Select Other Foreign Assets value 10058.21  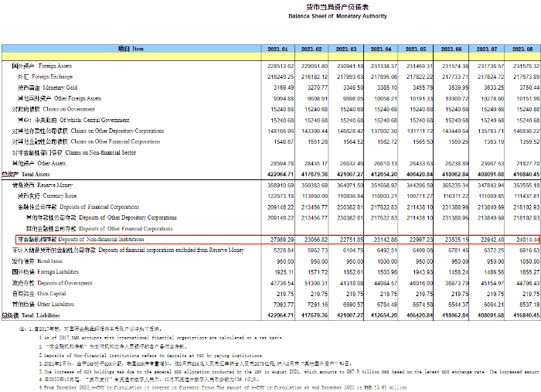[386, 99]
